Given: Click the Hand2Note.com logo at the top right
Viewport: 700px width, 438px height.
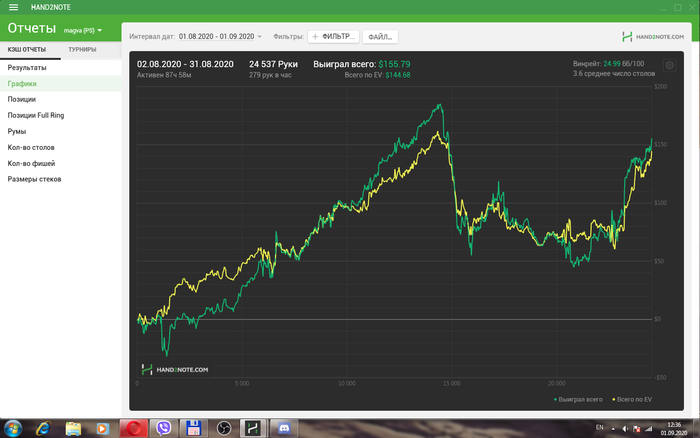Looking at the screenshot, I should [x=653, y=37].
